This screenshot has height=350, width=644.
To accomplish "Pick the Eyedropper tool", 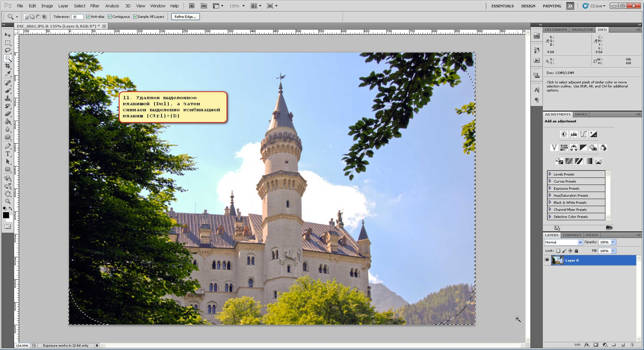I will tap(8, 74).
